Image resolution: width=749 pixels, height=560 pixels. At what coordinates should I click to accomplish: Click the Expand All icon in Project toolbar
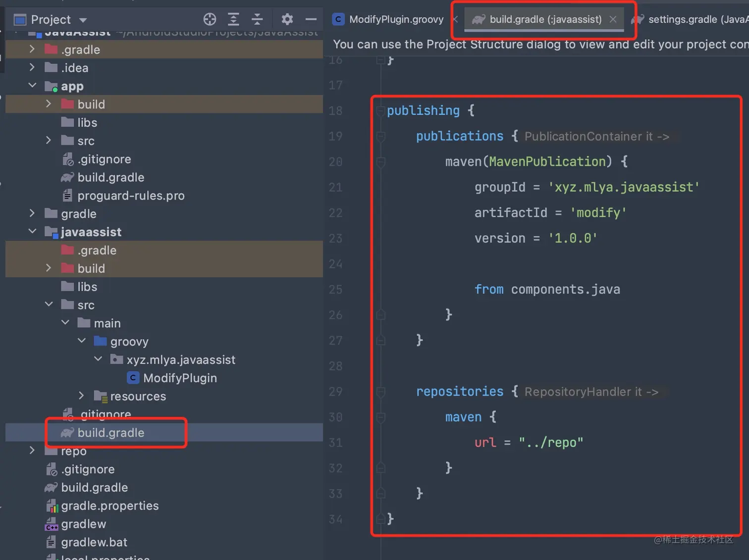(233, 19)
